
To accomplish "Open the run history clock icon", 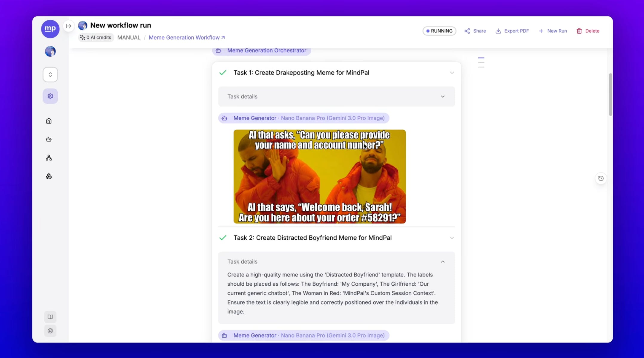I will [601, 178].
